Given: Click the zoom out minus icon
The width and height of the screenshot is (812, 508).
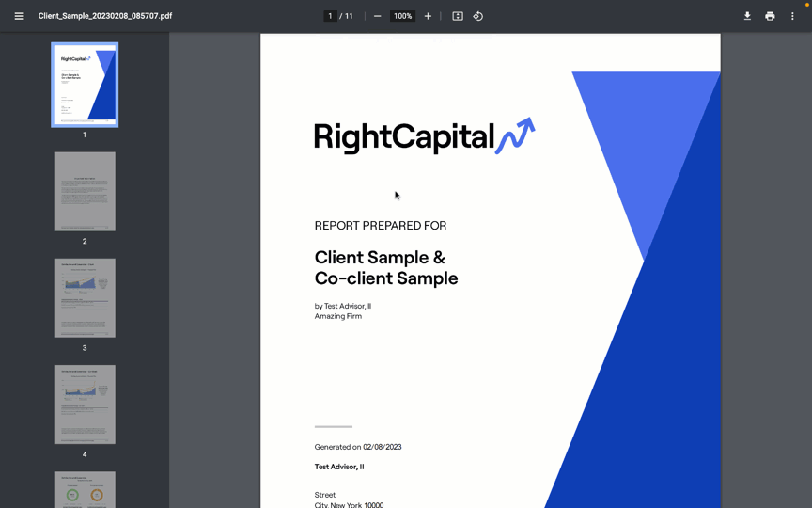Looking at the screenshot, I should pyautogui.click(x=378, y=16).
